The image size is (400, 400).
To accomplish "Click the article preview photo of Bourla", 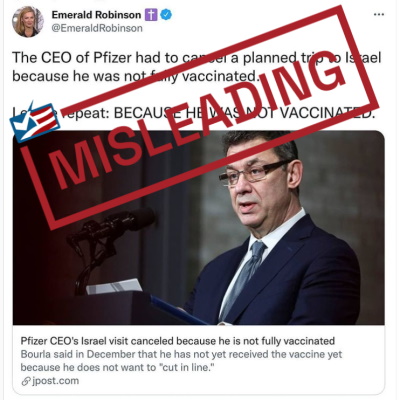I will (x=199, y=227).
